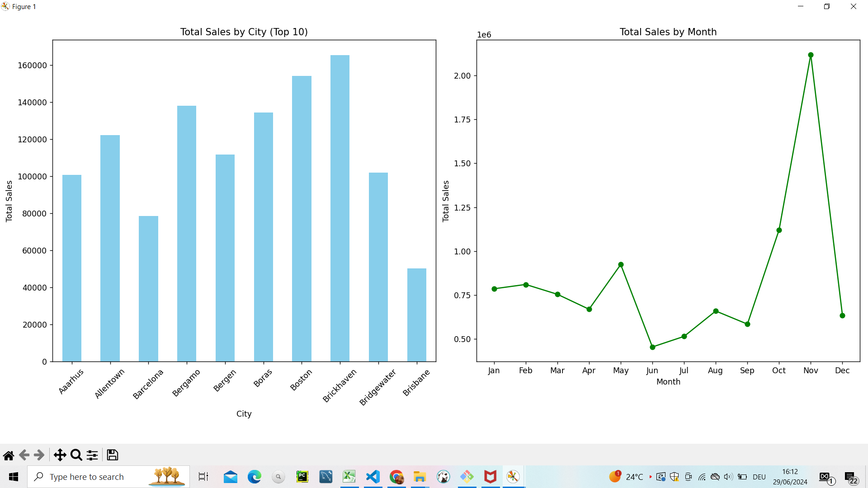Open the clock and date calendar flyout
The image size is (868, 488).
[790, 477]
